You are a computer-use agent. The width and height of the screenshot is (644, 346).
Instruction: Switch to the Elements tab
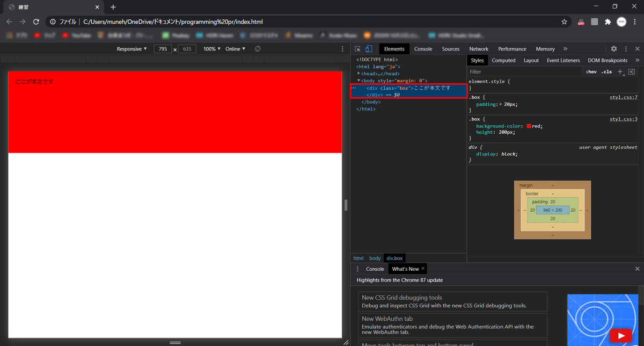394,49
